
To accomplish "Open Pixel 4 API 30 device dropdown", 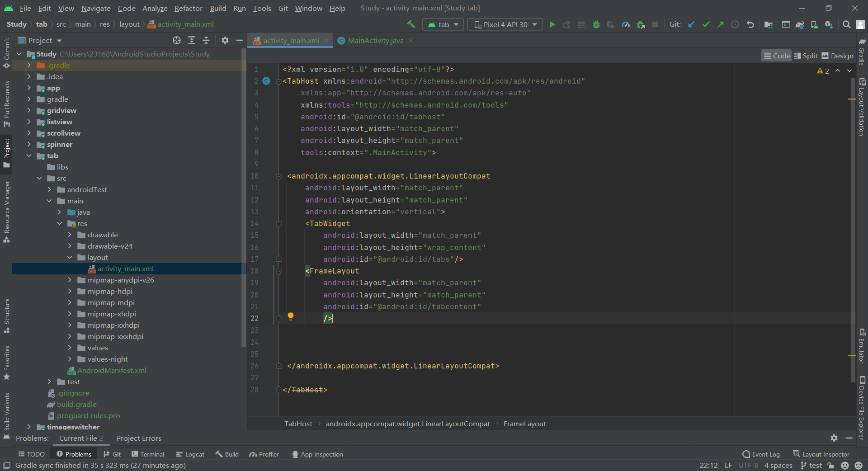I will coord(505,24).
